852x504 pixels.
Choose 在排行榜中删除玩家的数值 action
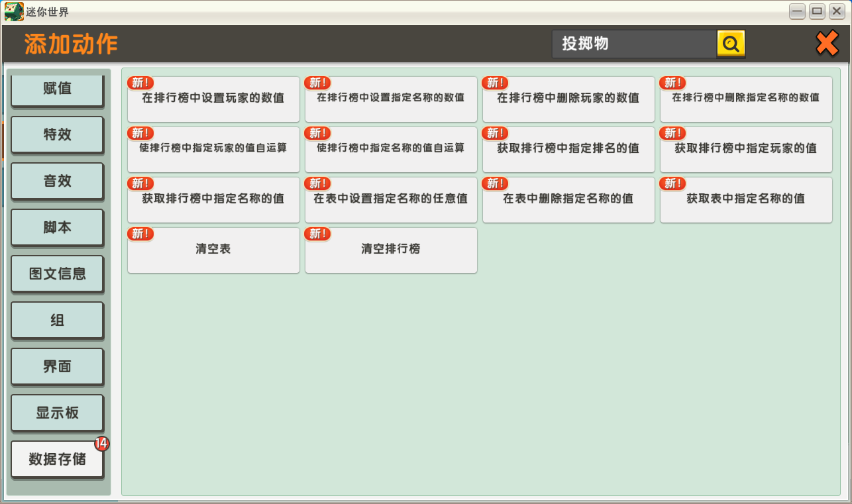point(568,99)
